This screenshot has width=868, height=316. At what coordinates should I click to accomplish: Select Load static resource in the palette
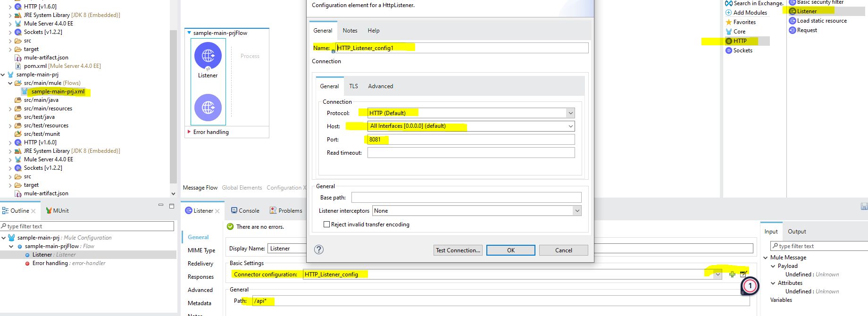(x=821, y=21)
